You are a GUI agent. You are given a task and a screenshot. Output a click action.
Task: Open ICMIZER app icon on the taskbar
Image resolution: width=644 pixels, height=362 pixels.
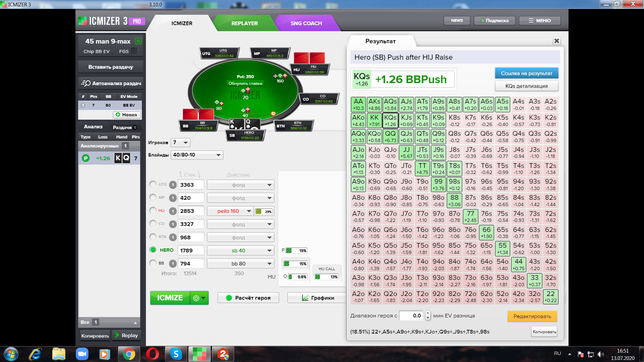[200, 354]
